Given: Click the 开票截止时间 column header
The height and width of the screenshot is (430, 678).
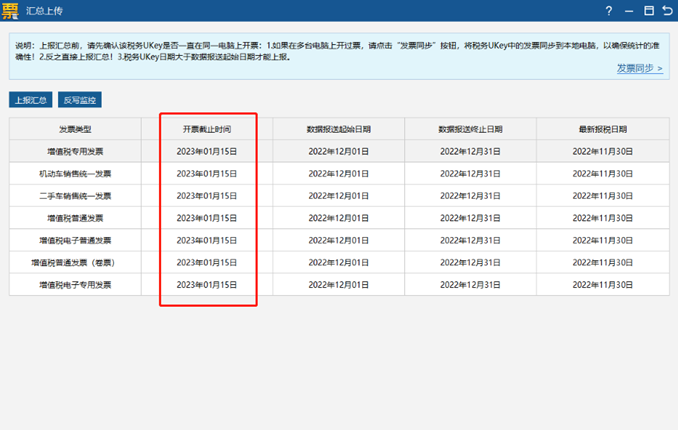Looking at the screenshot, I should point(207,129).
